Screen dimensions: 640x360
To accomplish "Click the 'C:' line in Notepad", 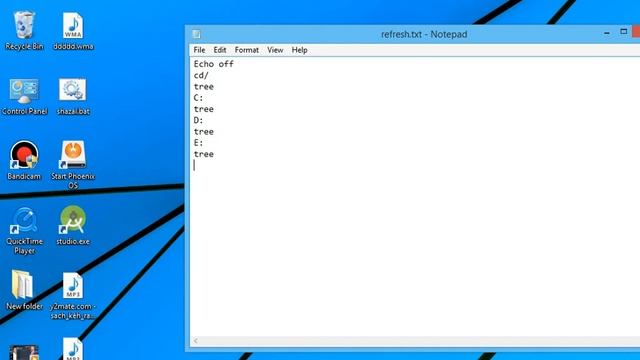I will pyautogui.click(x=198, y=98).
